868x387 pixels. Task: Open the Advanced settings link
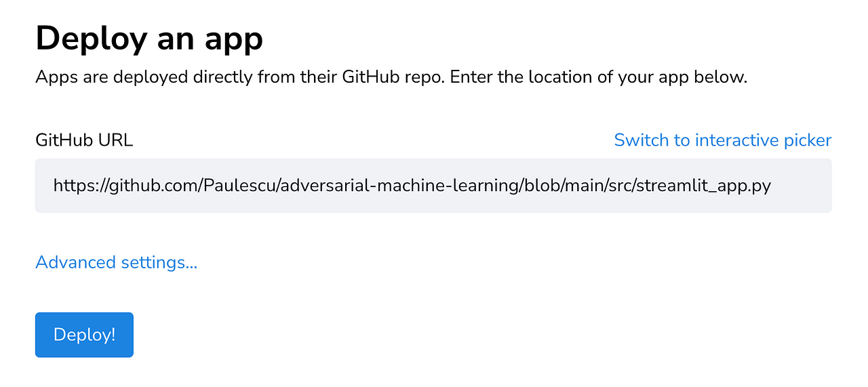tap(116, 262)
